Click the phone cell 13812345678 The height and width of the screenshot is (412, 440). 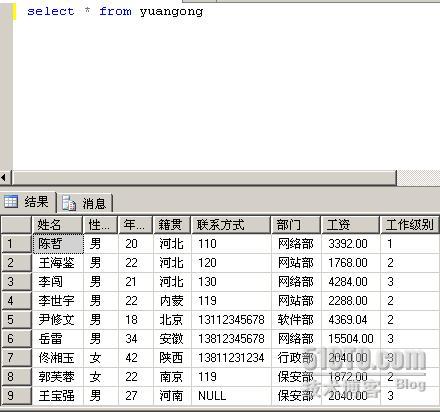click(x=231, y=339)
